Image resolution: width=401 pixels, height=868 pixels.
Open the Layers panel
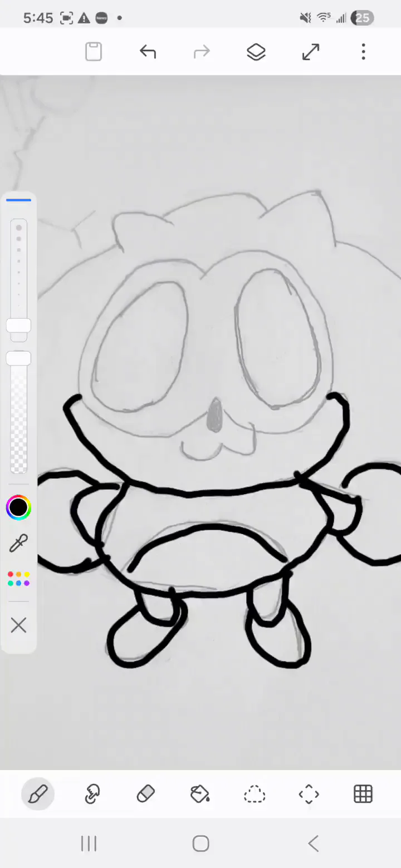click(256, 52)
